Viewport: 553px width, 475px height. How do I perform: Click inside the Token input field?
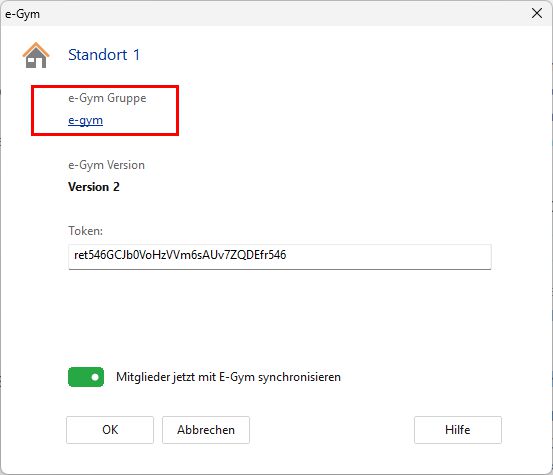pyautogui.click(x=280, y=257)
